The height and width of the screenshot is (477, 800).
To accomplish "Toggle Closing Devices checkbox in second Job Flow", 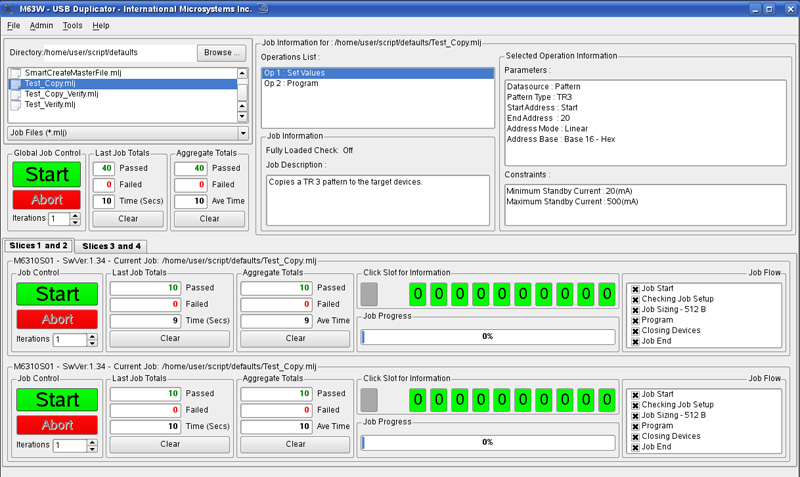I will point(635,436).
